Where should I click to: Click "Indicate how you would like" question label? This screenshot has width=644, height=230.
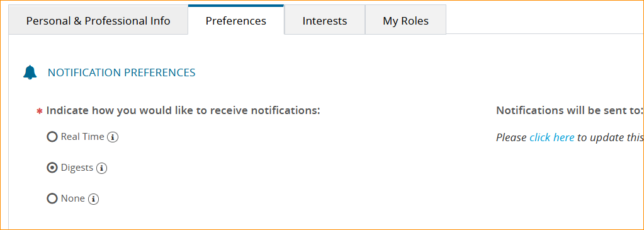pos(183,111)
